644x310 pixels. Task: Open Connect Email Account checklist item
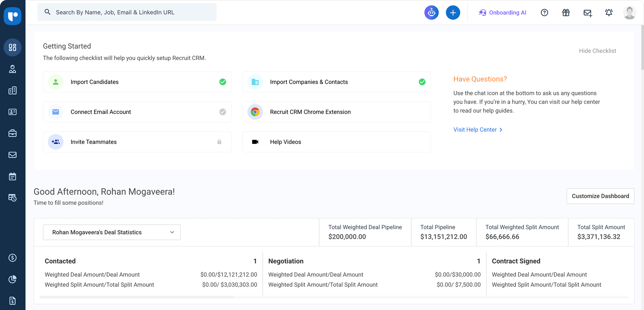point(137,112)
